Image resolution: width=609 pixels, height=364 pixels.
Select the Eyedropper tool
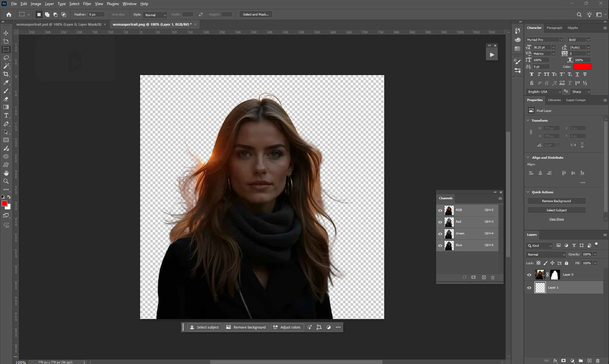6,83
